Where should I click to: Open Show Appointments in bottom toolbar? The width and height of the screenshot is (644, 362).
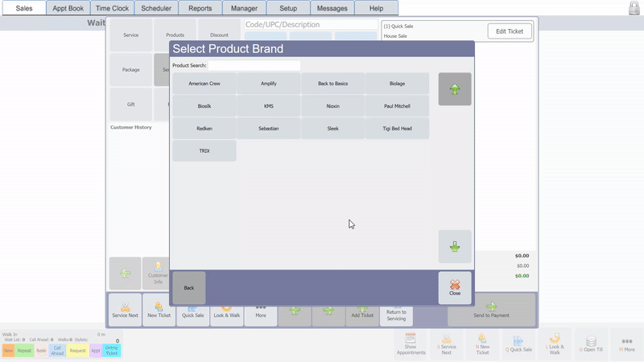[x=411, y=344]
